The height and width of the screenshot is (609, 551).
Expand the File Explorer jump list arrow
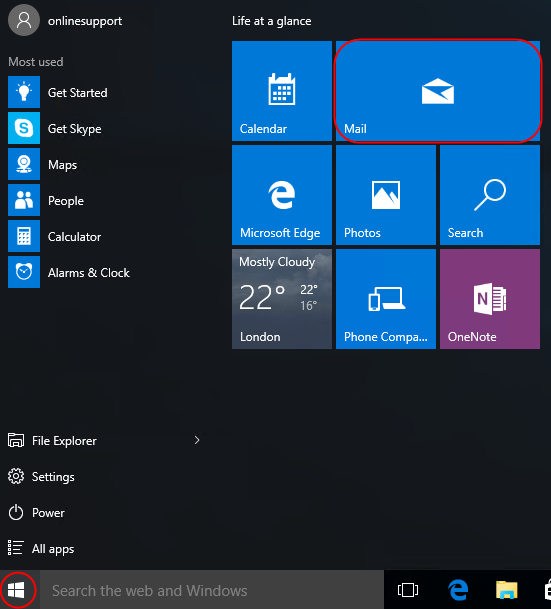(x=197, y=440)
